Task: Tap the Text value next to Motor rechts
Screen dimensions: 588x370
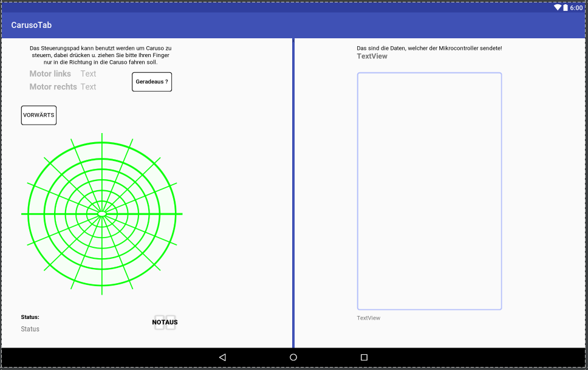Action: (x=89, y=87)
